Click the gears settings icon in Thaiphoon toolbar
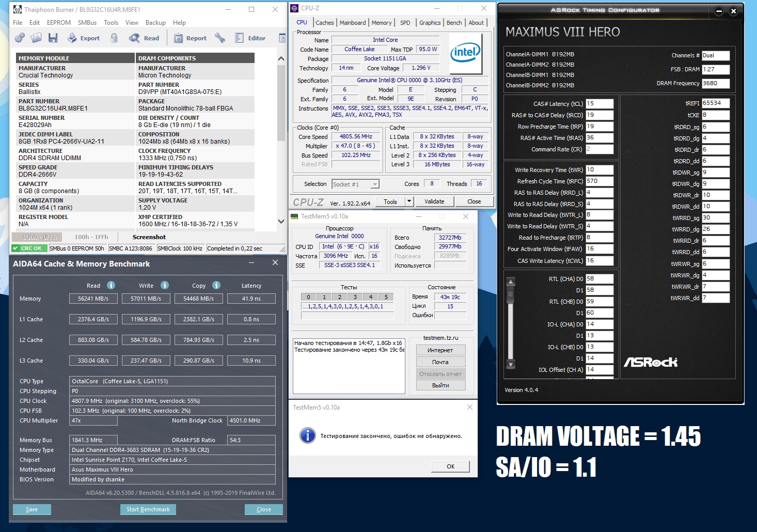The width and height of the screenshot is (757, 532). coord(20,38)
